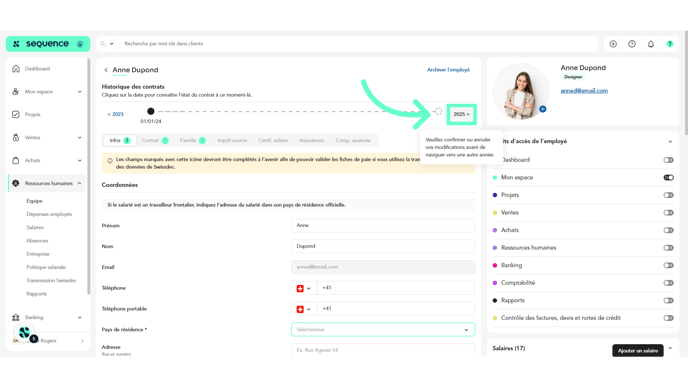Toggle Projets access switch
The width and height of the screenshot is (688, 387).
[x=668, y=195]
